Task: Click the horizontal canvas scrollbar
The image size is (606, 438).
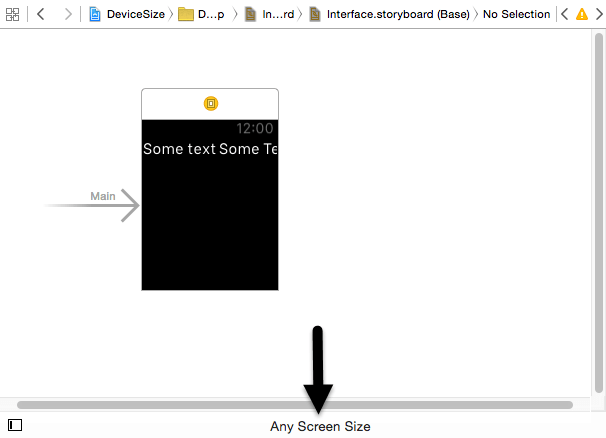Action: [x=295, y=405]
